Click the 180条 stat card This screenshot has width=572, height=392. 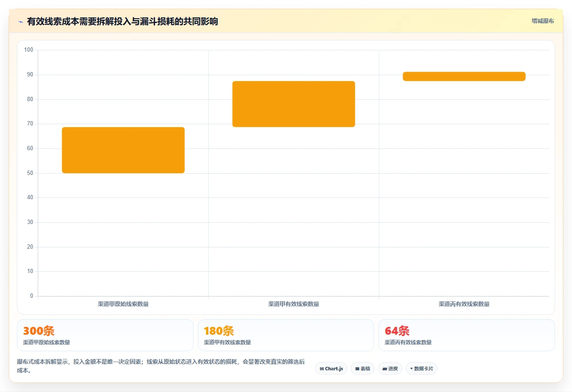[286, 335]
